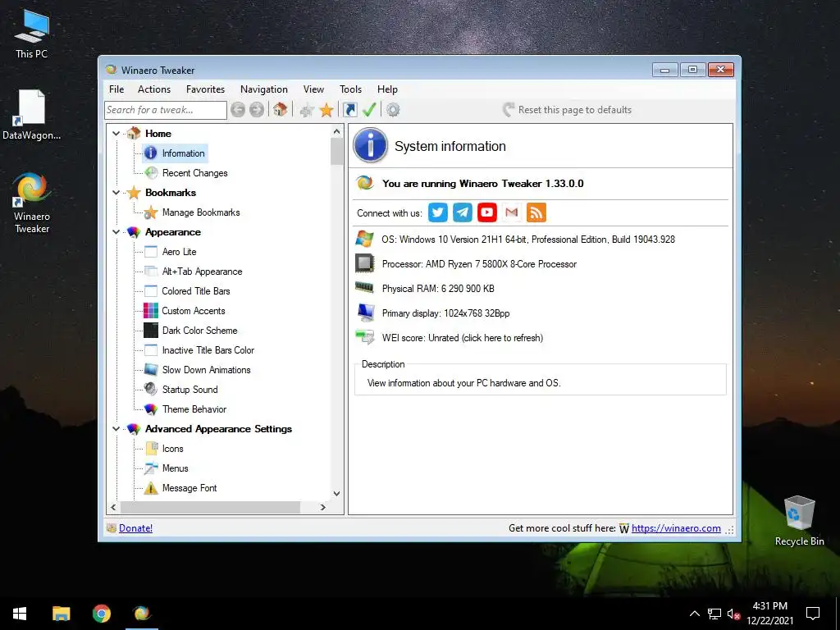Click the tree's vertical scrollbar down arrow
The height and width of the screenshot is (630, 840).
tap(336, 493)
